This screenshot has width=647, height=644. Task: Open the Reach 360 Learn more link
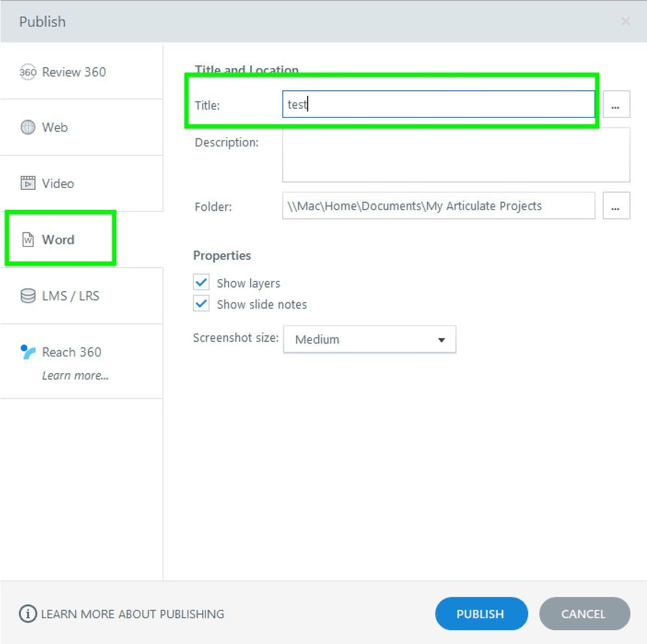pyautogui.click(x=75, y=376)
